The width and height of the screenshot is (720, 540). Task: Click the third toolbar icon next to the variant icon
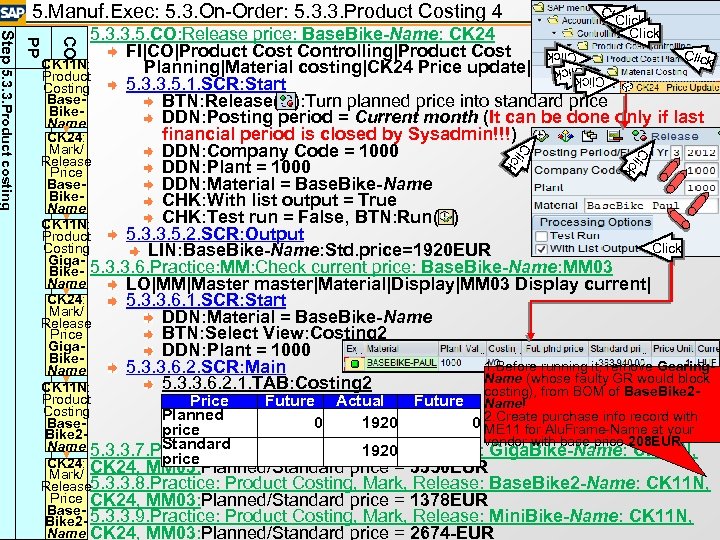click(x=589, y=136)
